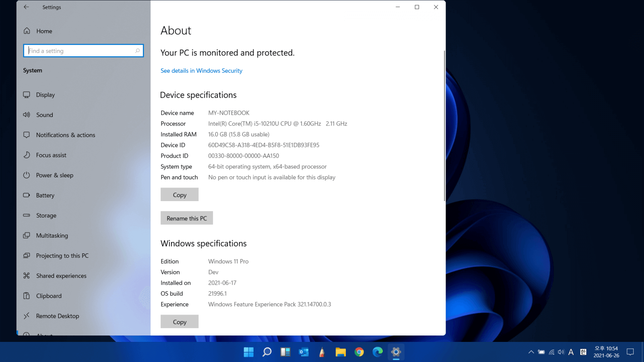
Task: Click the Installed RAM value 16.0 GB
Action: pyautogui.click(x=239, y=134)
